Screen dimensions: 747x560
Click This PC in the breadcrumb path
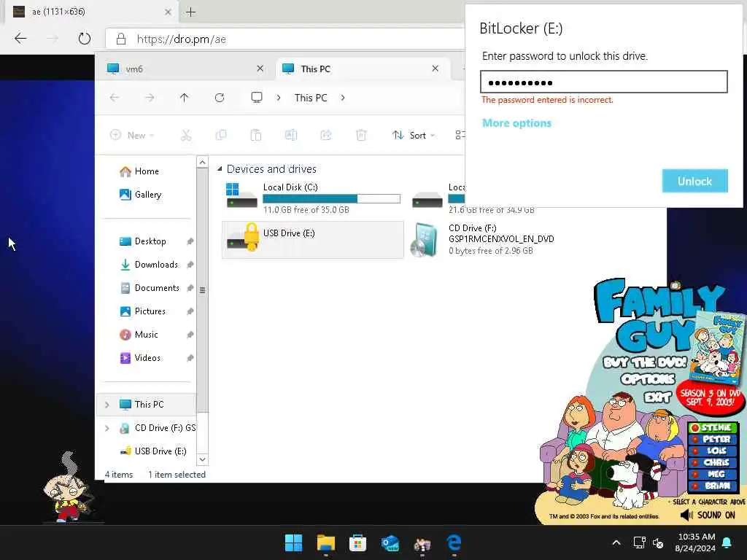pos(311,98)
